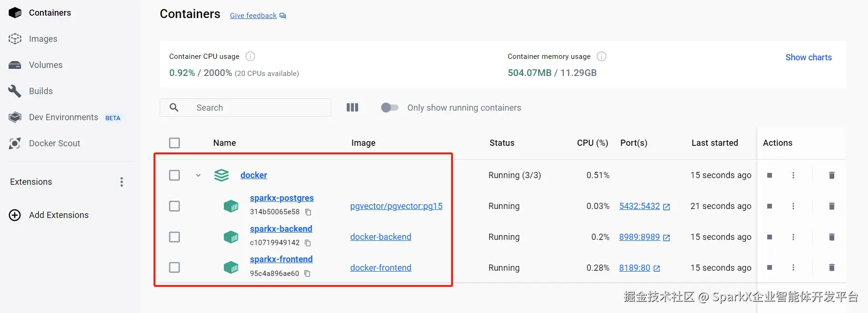The width and height of the screenshot is (868, 313).
Task: Click the sparkx-backend container icon
Action: click(231, 237)
